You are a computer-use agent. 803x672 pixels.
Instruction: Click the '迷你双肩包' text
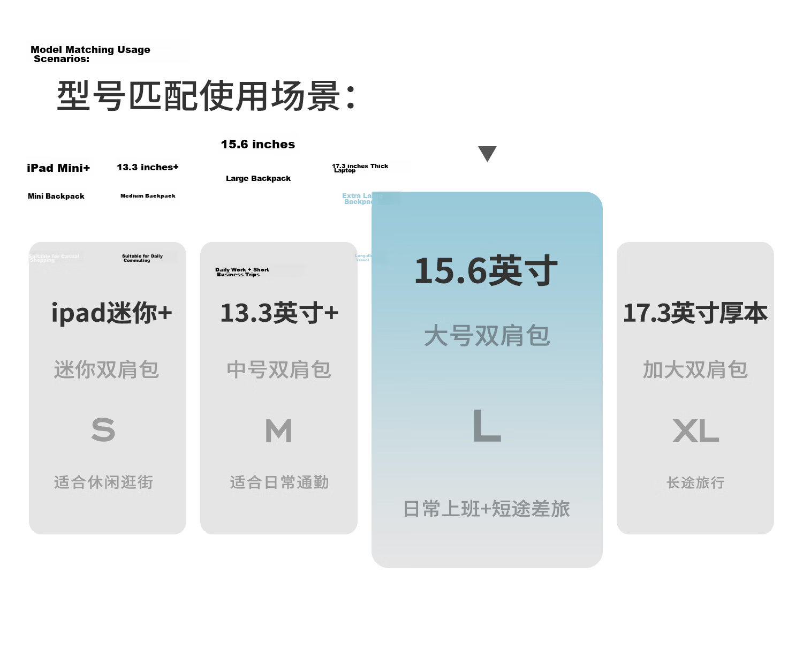coord(107,369)
